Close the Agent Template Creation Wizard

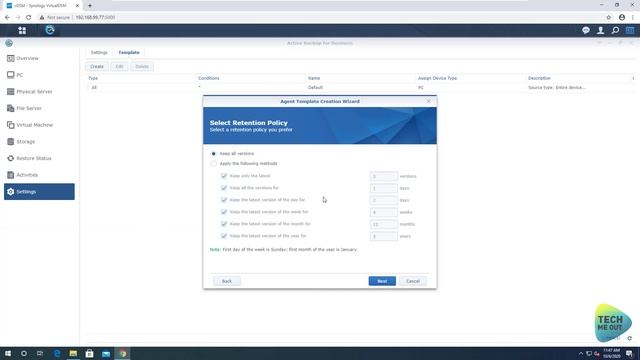tap(429, 101)
